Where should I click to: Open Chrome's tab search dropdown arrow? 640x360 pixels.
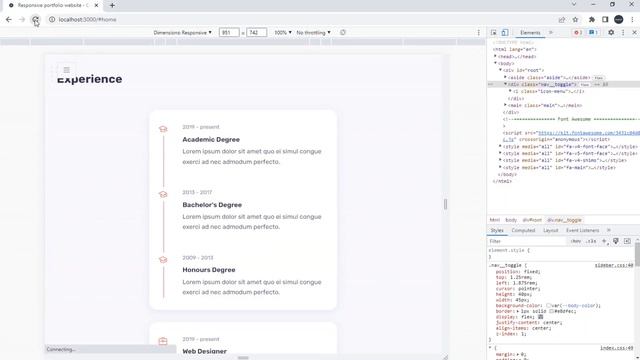click(x=574, y=4)
